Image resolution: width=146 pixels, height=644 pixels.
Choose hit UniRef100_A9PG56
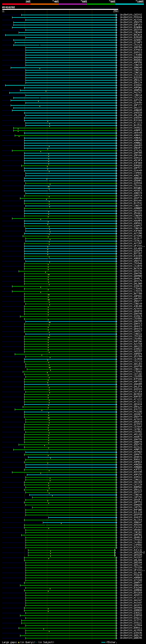pos(131,63)
